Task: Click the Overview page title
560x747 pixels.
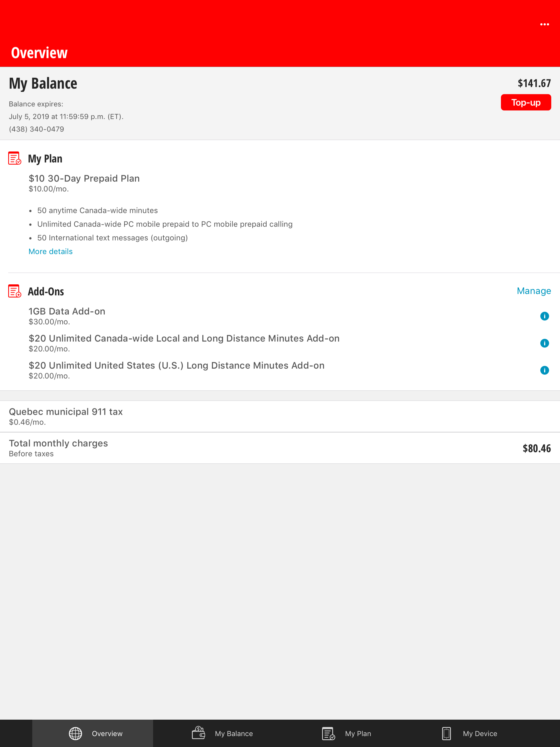Action: coord(39,53)
